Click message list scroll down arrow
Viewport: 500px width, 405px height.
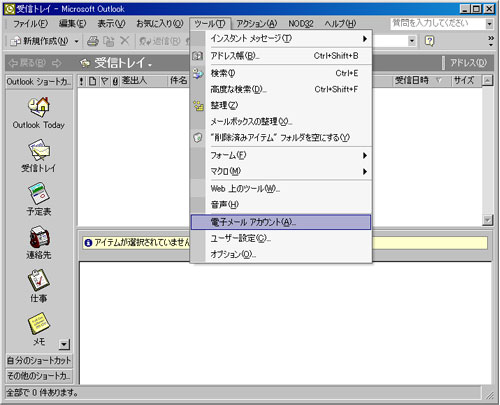(487, 220)
